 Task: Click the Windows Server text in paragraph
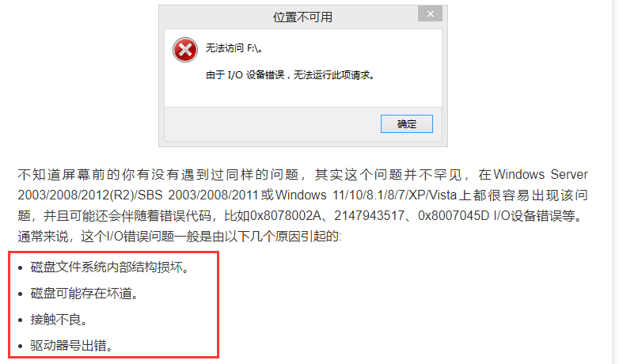541,174
